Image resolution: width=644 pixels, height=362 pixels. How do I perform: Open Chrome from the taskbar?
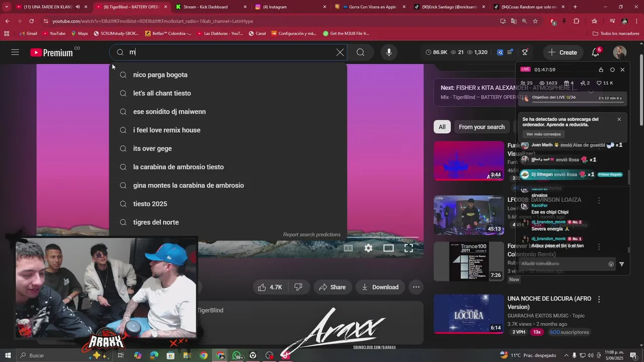[203, 355]
